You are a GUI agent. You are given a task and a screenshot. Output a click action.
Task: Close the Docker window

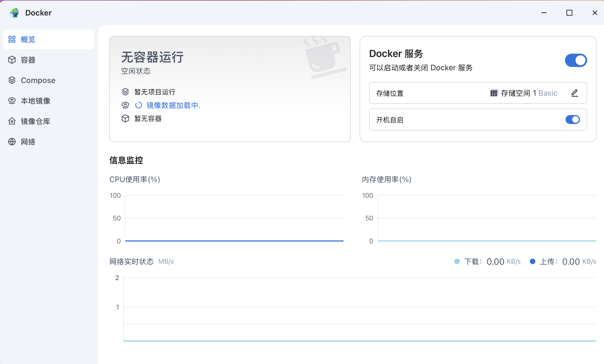[x=595, y=13]
